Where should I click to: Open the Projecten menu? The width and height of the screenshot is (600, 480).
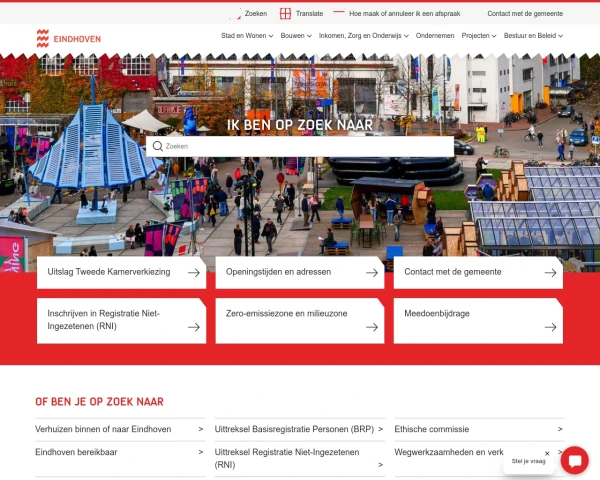coord(480,36)
